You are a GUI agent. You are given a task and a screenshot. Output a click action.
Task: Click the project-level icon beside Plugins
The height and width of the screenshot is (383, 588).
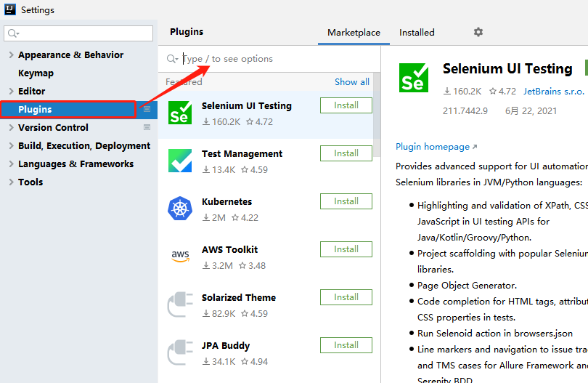(147, 109)
